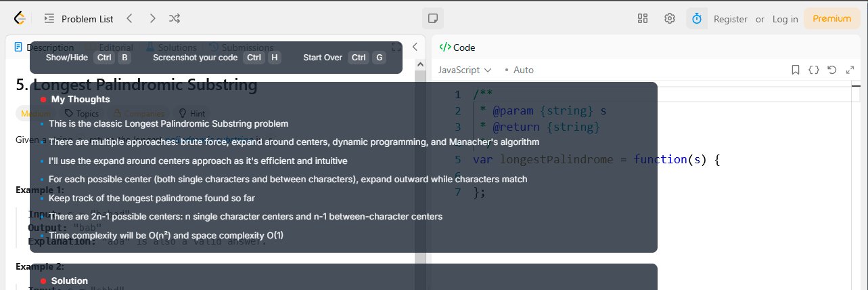Image resolution: width=868 pixels, height=290 pixels.
Task: Go to previous problem arrow
Action: (130, 18)
